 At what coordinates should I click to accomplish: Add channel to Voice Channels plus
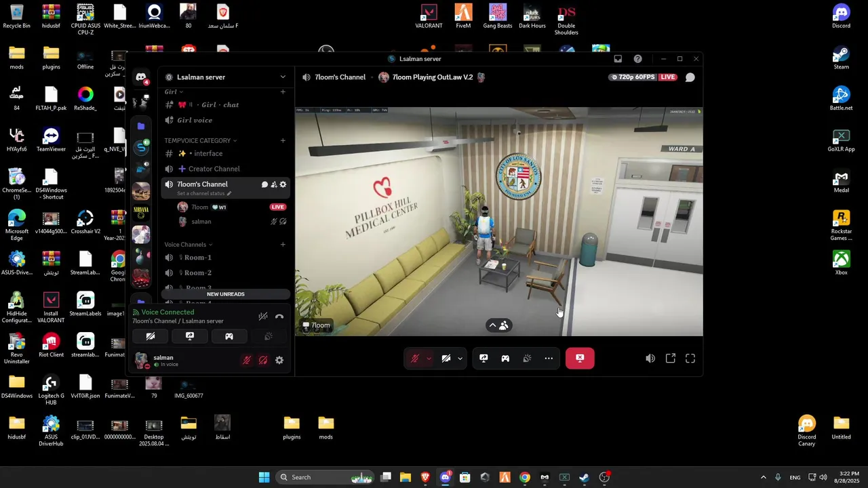point(283,245)
